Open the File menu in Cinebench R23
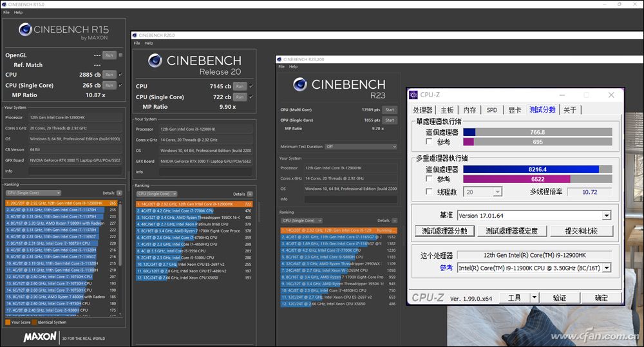Screen dimensions: 644x347 [281, 66]
